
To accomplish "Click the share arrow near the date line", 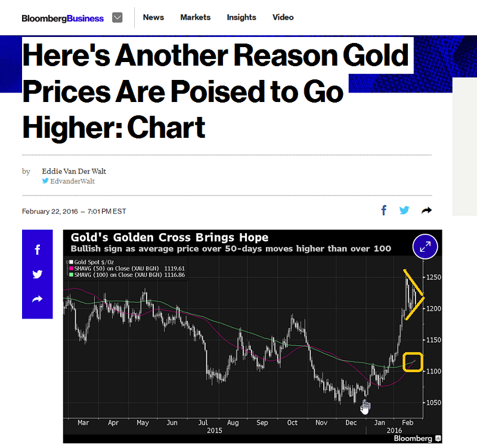I will [x=426, y=210].
